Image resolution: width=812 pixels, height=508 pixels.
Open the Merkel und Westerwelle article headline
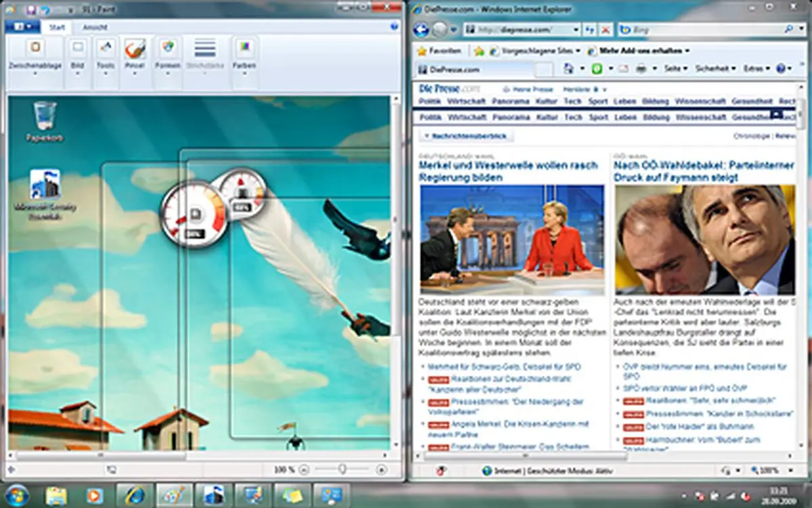[x=506, y=165]
